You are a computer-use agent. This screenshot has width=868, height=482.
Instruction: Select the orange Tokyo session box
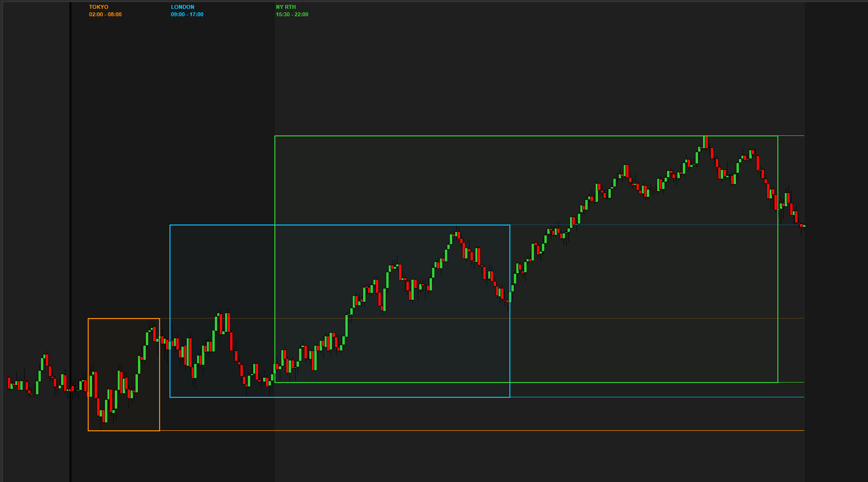124,375
